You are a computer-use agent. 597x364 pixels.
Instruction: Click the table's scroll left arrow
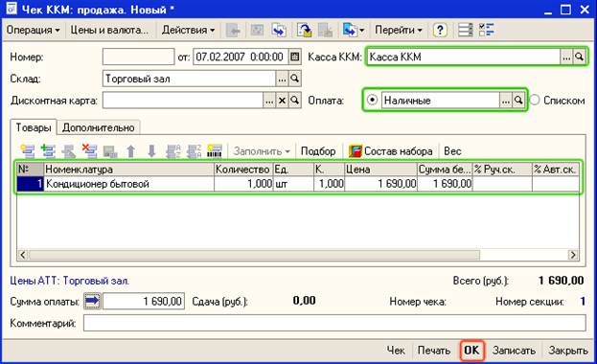pos(22,255)
